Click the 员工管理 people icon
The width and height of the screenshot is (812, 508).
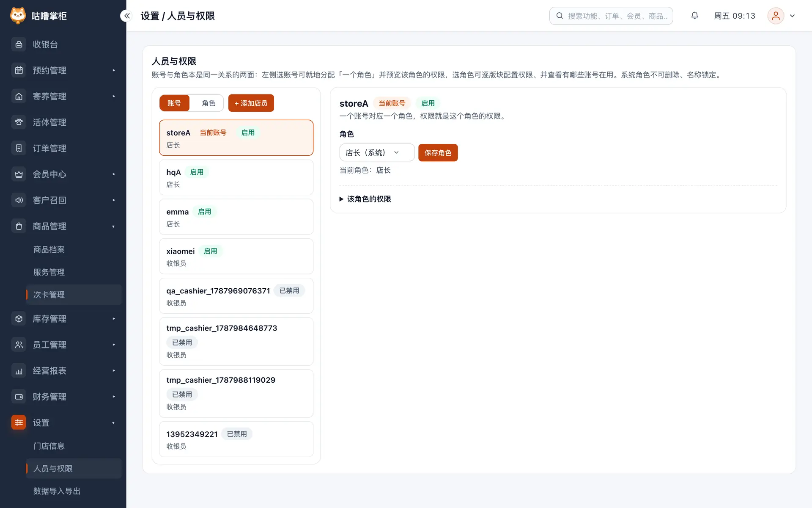coord(19,345)
